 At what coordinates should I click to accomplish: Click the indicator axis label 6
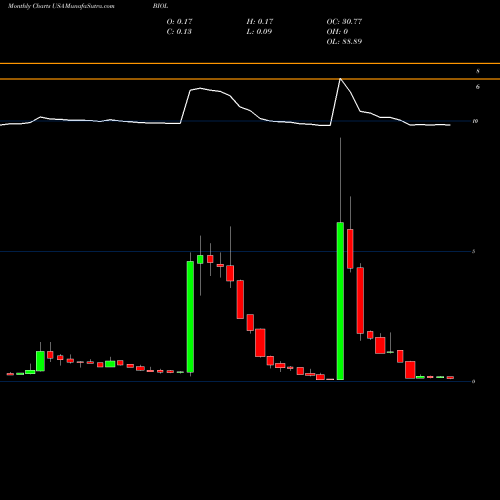[478, 87]
